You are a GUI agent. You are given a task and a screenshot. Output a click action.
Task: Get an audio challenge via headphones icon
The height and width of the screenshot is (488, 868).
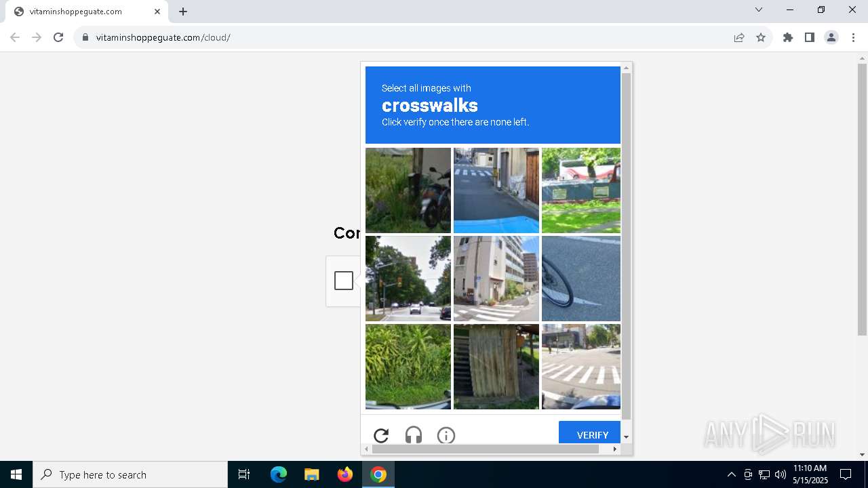tap(414, 435)
